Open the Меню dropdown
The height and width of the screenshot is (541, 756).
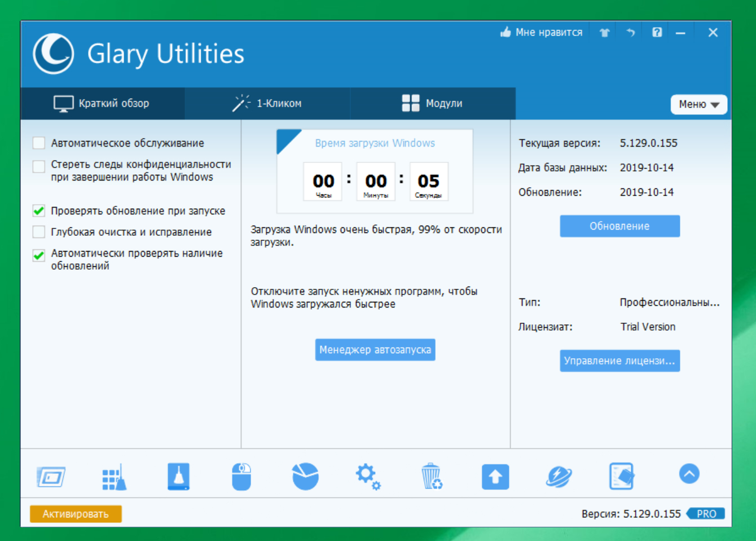click(698, 104)
